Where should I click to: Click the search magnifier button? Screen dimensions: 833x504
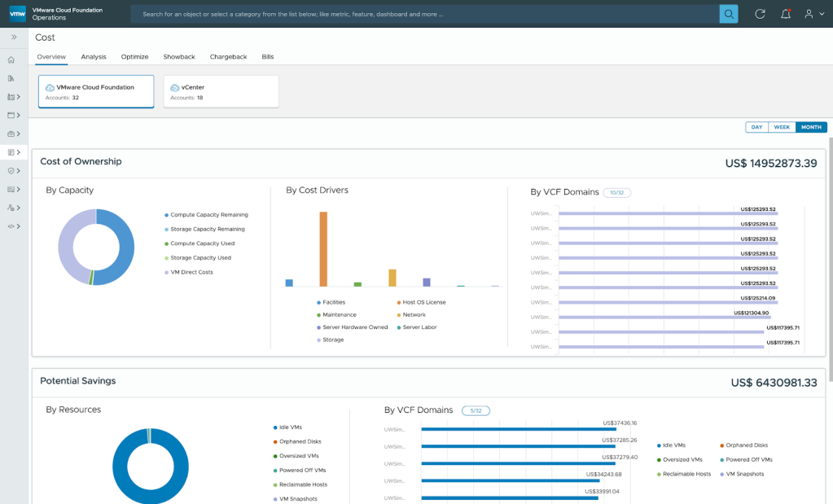click(728, 14)
